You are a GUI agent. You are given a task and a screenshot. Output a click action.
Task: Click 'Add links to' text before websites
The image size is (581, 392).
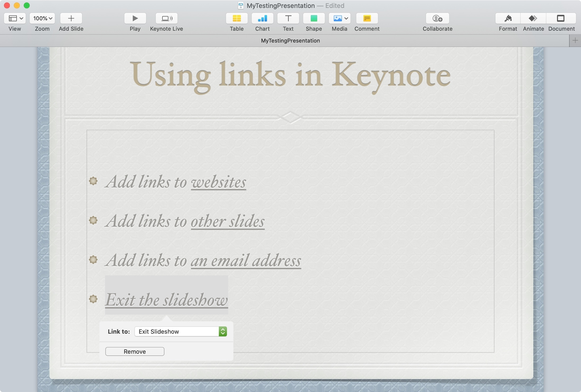click(146, 182)
